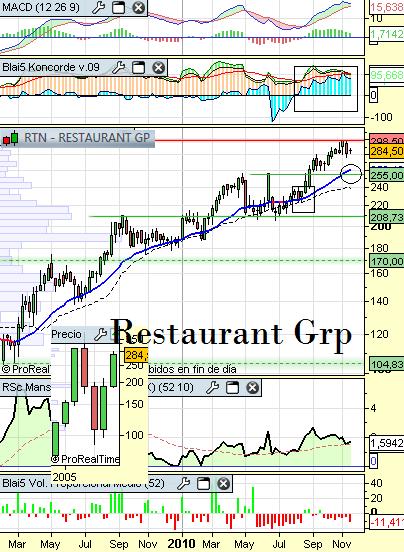The width and height of the screenshot is (404, 552).
Task: Select the RTN - RESTAURANT GP title
Action: pyautogui.click(x=87, y=138)
